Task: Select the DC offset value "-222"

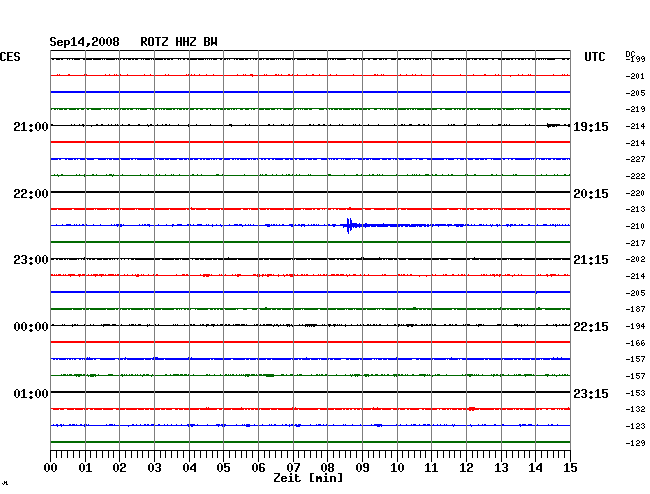Action: [x=635, y=176]
